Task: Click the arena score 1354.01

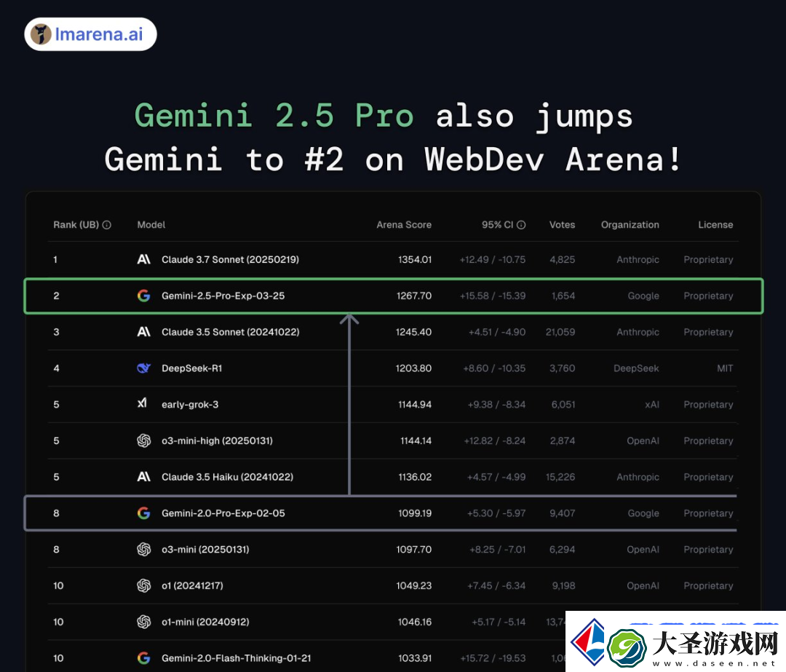Action: 415,260
